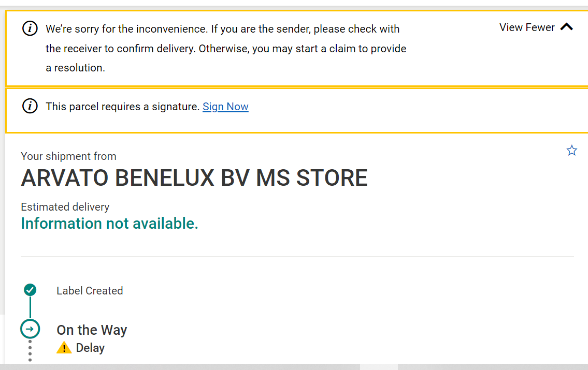Click the Your shipment from label
This screenshot has height=370, width=588.
[x=68, y=156]
